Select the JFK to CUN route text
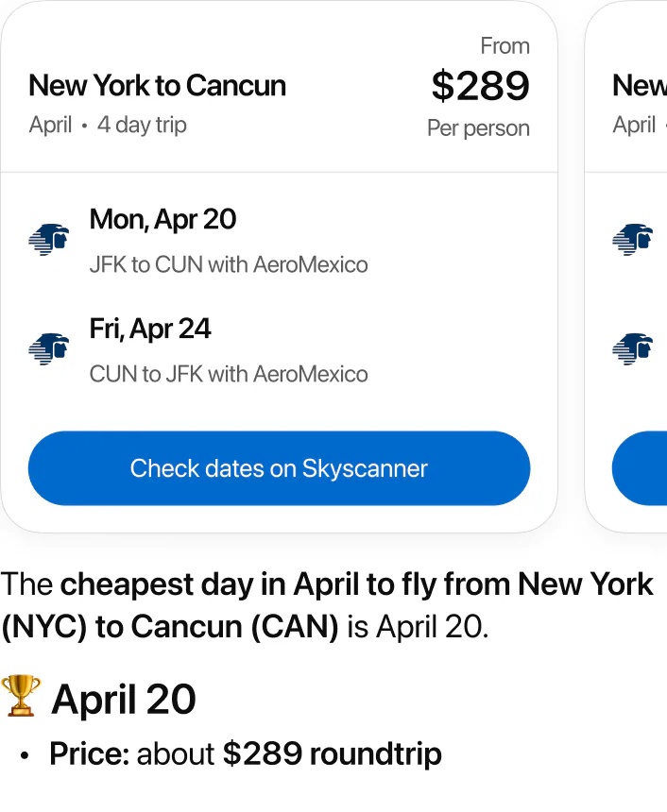The height and width of the screenshot is (812, 667). 228,264
